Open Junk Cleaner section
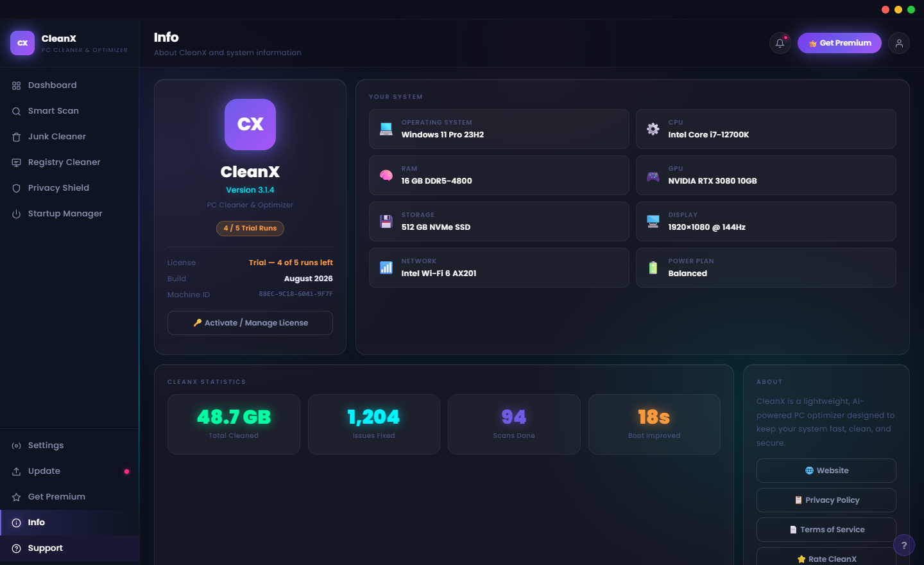 tap(69, 137)
